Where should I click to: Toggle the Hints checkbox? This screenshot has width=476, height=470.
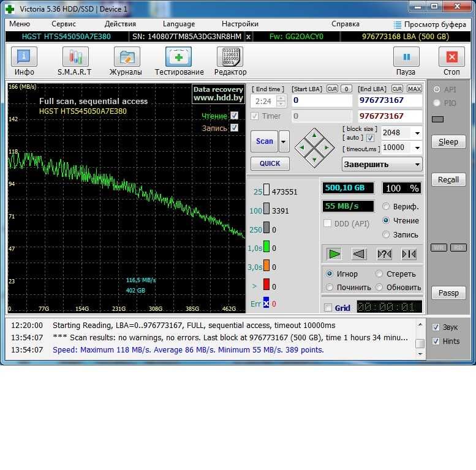pos(436,341)
